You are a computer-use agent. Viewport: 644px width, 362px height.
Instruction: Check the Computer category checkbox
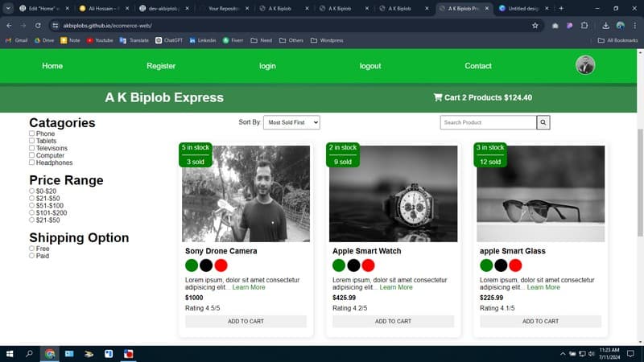pos(31,155)
